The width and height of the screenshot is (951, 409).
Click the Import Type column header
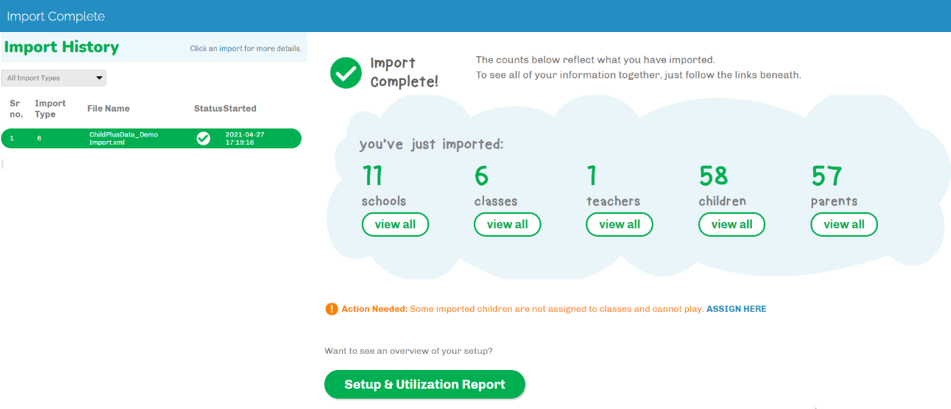coord(50,108)
